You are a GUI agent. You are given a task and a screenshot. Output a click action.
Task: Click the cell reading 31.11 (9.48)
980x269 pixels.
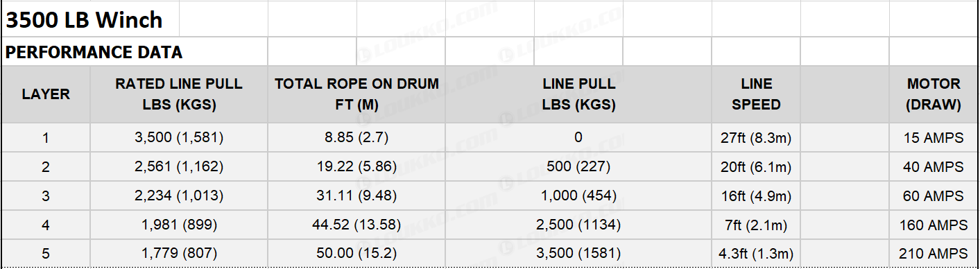coord(356,196)
